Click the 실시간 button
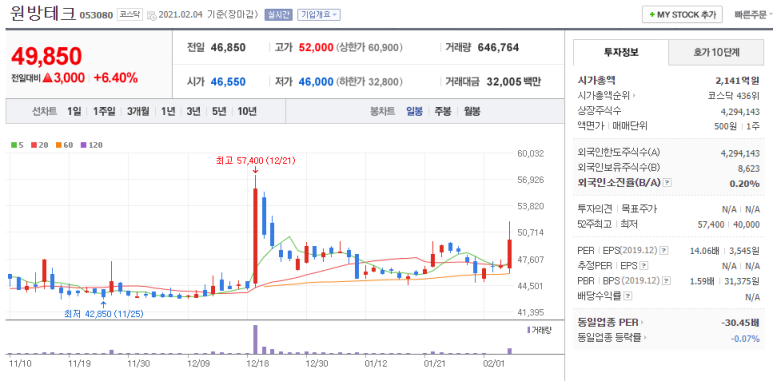The width and height of the screenshot is (773, 381). point(279,15)
